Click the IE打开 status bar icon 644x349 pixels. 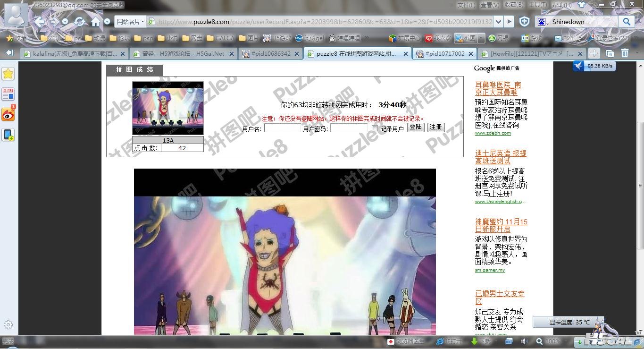(449, 341)
